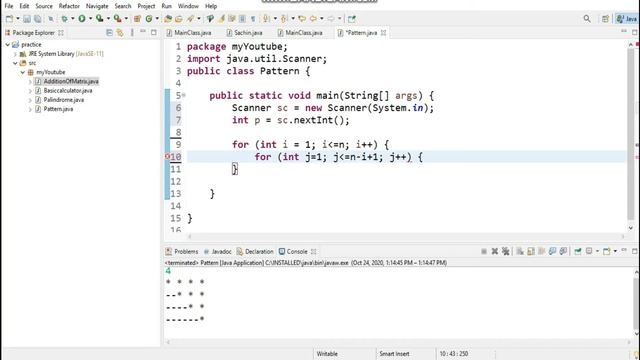640x360 pixels.
Task: Expand JRE System Library node
Action: 15,54
